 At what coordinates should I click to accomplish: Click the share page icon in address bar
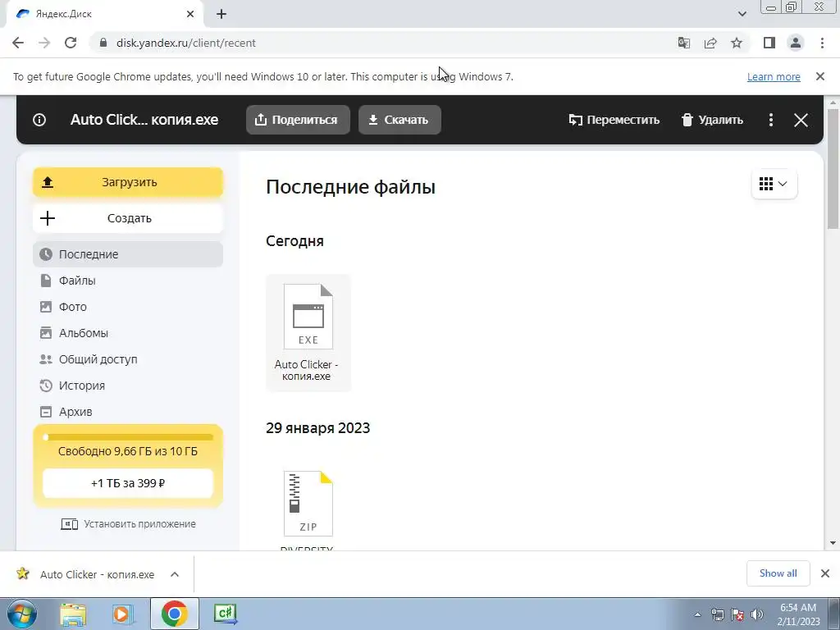point(710,43)
